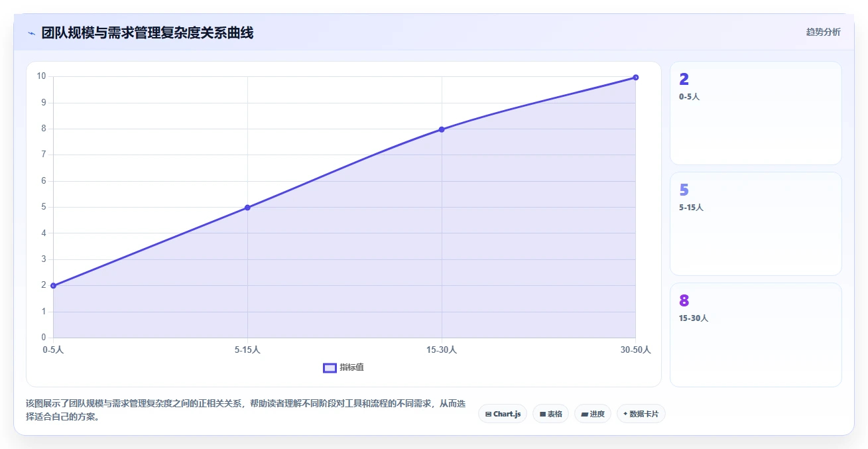Select the 数据卡片 tag
Viewport: 868px width, 449px height.
641,414
